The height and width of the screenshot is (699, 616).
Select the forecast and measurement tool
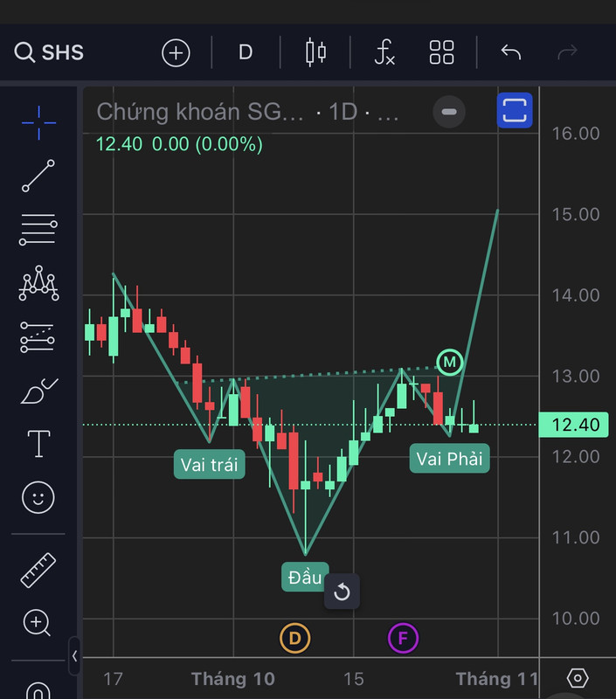point(38,337)
